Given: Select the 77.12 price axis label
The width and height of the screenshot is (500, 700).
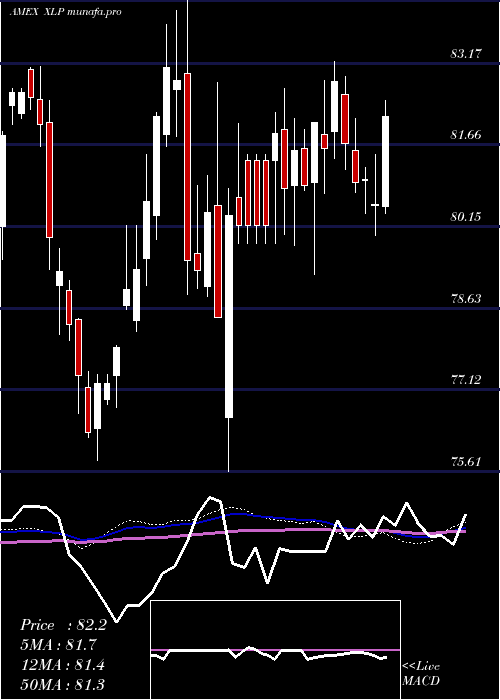Looking at the screenshot, I should [x=466, y=380].
